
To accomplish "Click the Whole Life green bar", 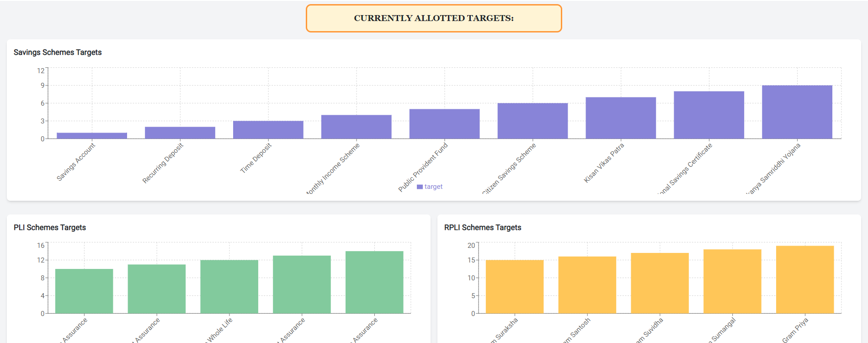I will point(229,287).
